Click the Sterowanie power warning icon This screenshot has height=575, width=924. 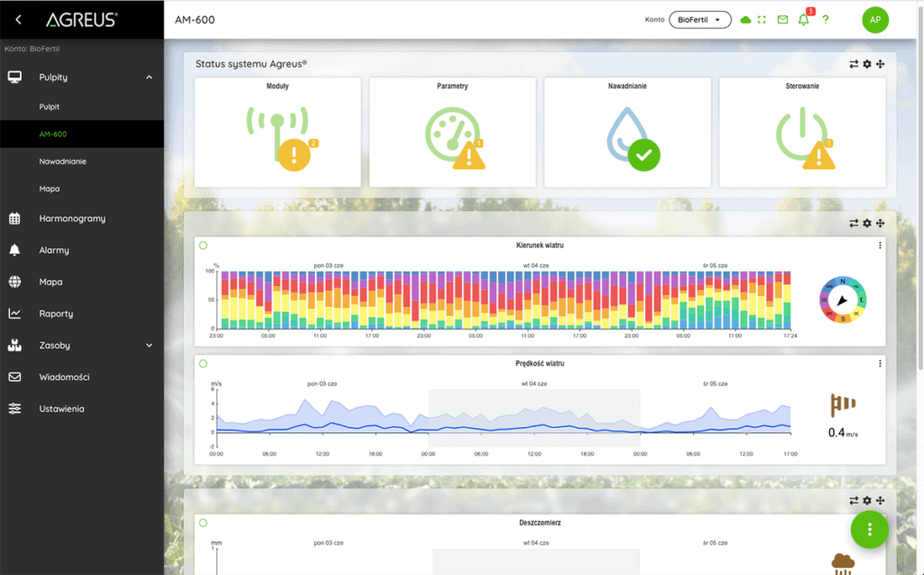point(805,139)
